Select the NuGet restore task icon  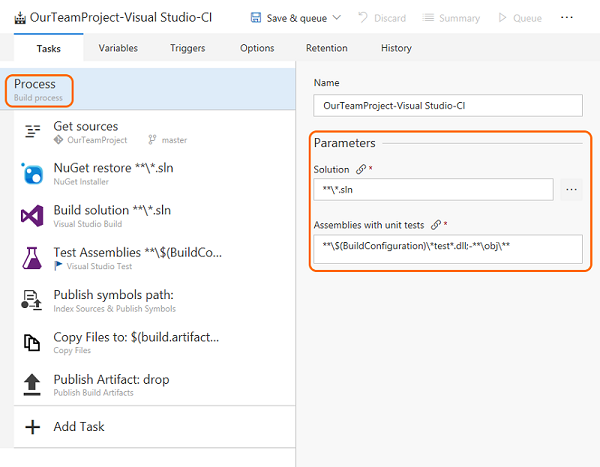click(32, 174)
